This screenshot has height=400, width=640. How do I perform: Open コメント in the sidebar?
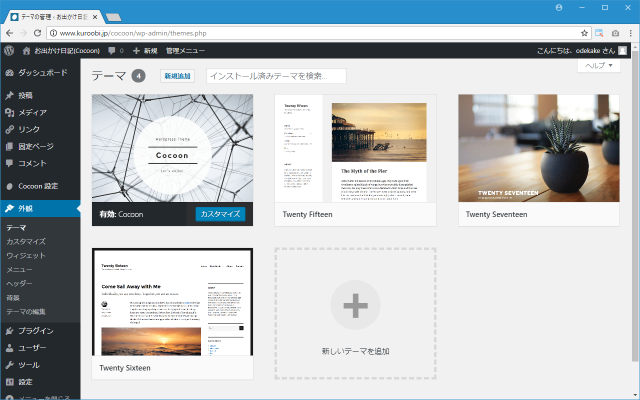click(40, 163)
